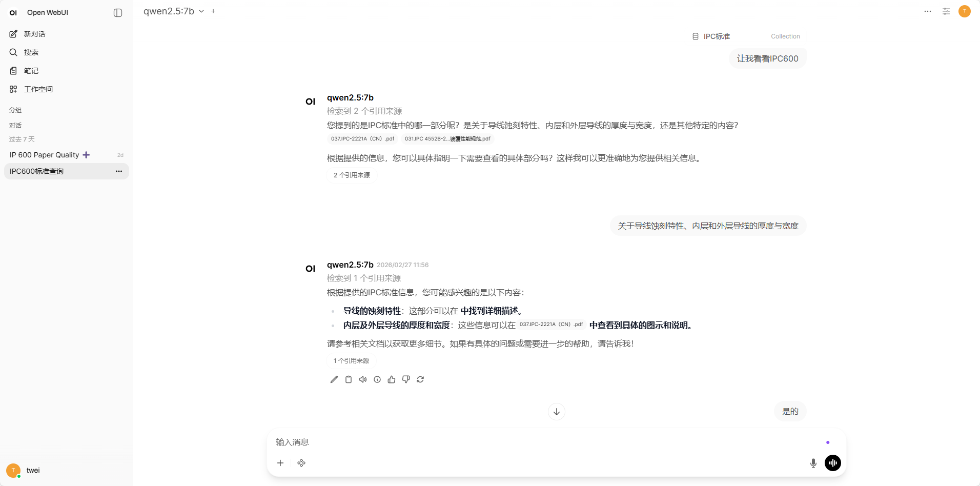This screenshot has height=486, width=980.
Task: Open options menu for IPC600标准查询 chat
Action: pyautogui.click(x=118, y=171)
